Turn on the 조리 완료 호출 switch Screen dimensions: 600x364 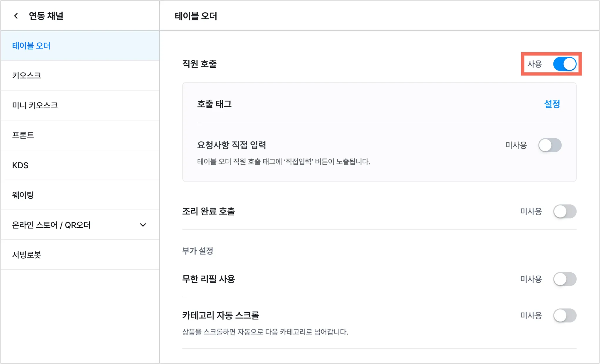565,212
